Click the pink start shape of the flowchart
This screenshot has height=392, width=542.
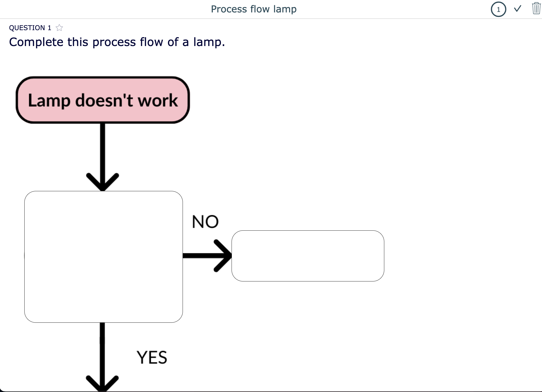click(103, 100)
